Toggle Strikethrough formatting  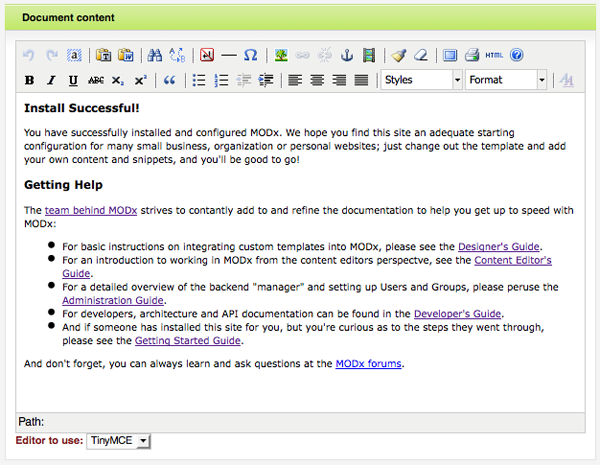coord(96,80)
